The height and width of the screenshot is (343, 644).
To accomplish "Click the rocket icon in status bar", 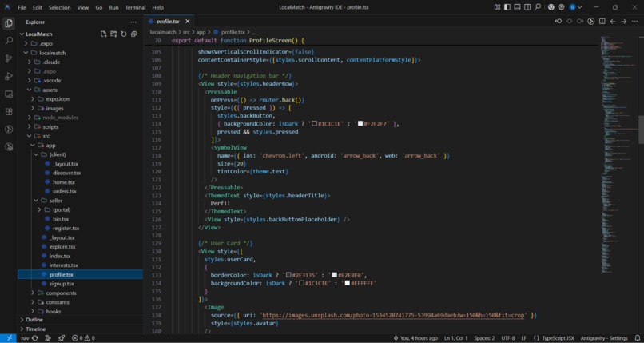I will pyautogui.click(x=62, y=338).
